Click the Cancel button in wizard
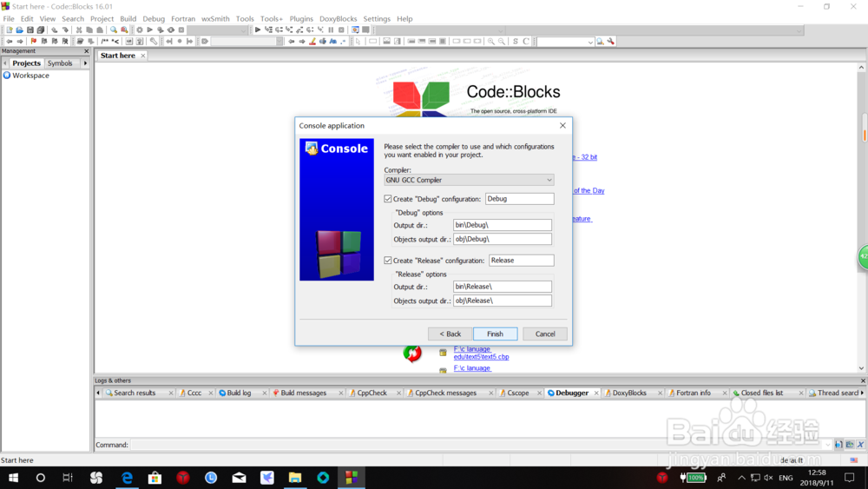 pyautogui.click(x=545, y=334)
